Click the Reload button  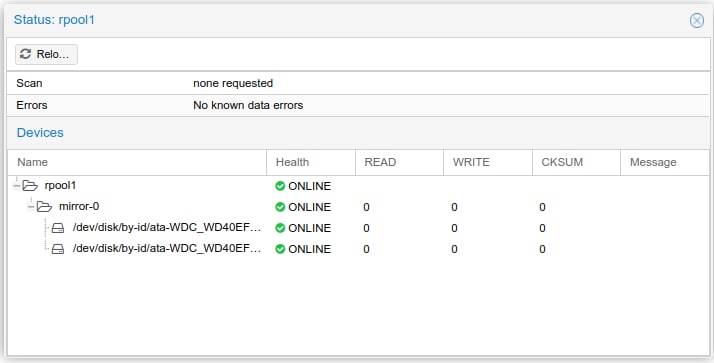[x=46, y=54]
